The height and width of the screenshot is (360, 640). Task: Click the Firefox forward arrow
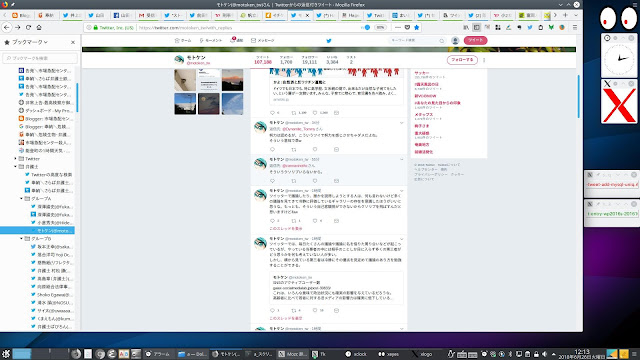[18, 27]
